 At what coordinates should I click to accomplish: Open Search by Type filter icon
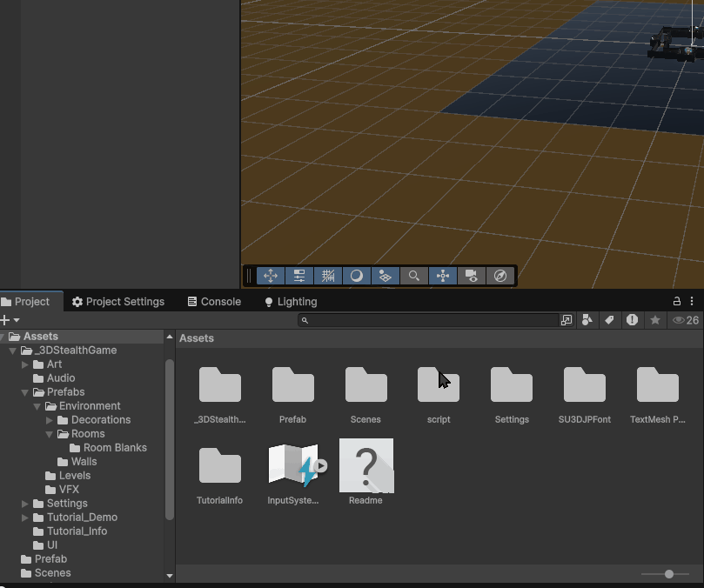click(587, 320)
